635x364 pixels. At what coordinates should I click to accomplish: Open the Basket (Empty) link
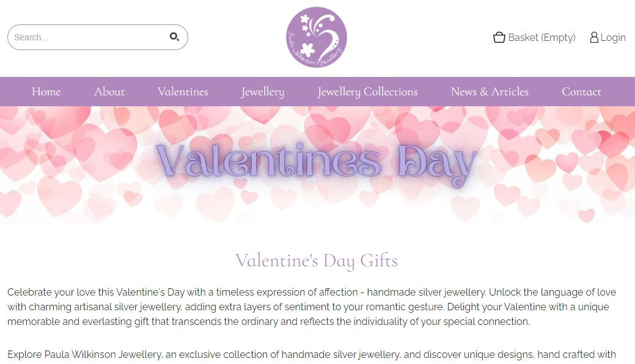541,37
